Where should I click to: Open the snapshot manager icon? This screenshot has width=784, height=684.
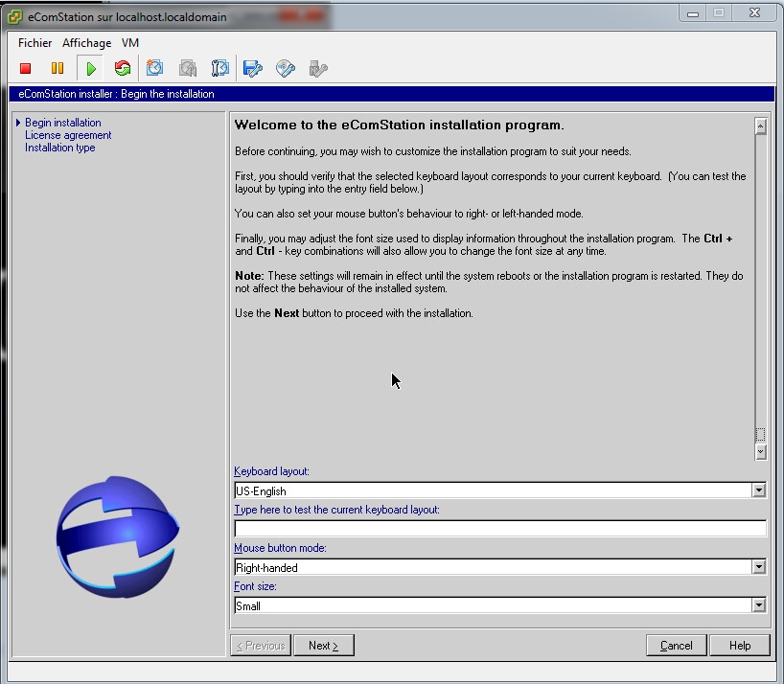(220, 68)
